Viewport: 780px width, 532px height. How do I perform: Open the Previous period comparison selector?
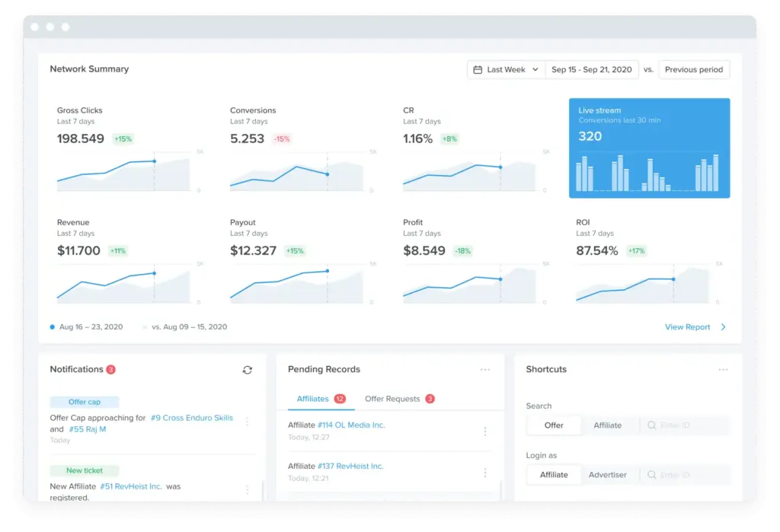coord(693,70)
